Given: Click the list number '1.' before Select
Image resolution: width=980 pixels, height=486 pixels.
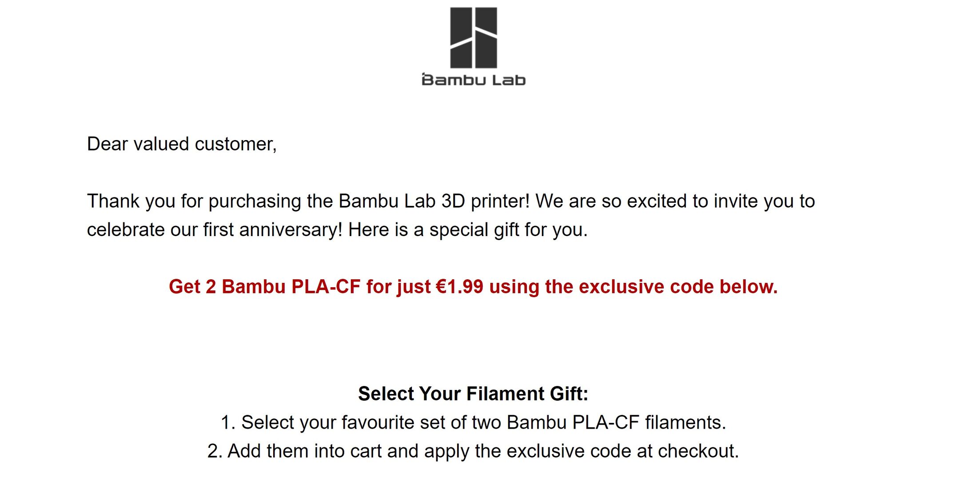Looking at the screenshot, I should click(228, 422).
